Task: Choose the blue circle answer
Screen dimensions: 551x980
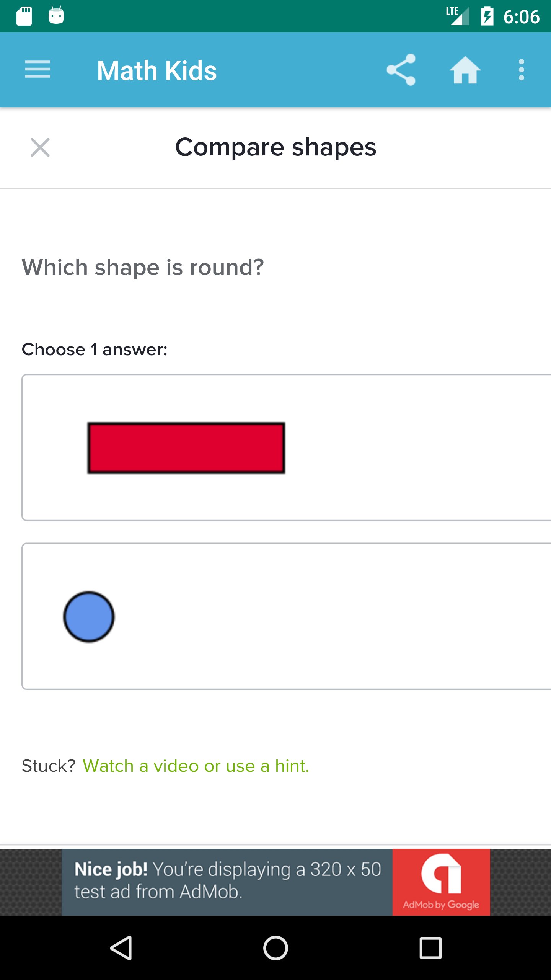Action: [x=89, y=616]
